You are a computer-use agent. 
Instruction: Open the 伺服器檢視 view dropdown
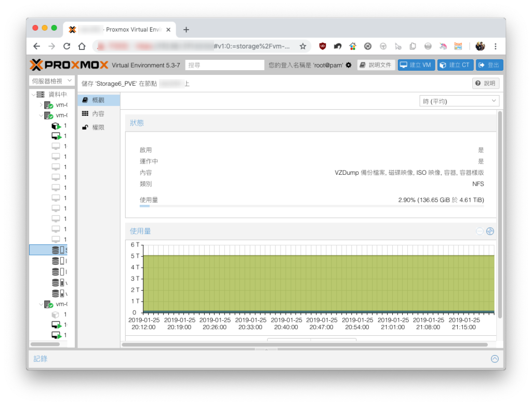tap(51, 81)
